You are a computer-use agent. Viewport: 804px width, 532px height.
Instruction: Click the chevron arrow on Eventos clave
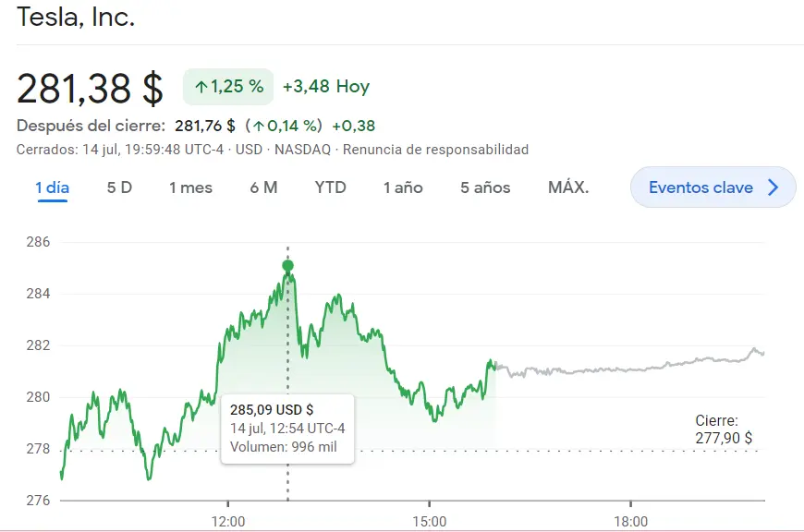point(774,187)
